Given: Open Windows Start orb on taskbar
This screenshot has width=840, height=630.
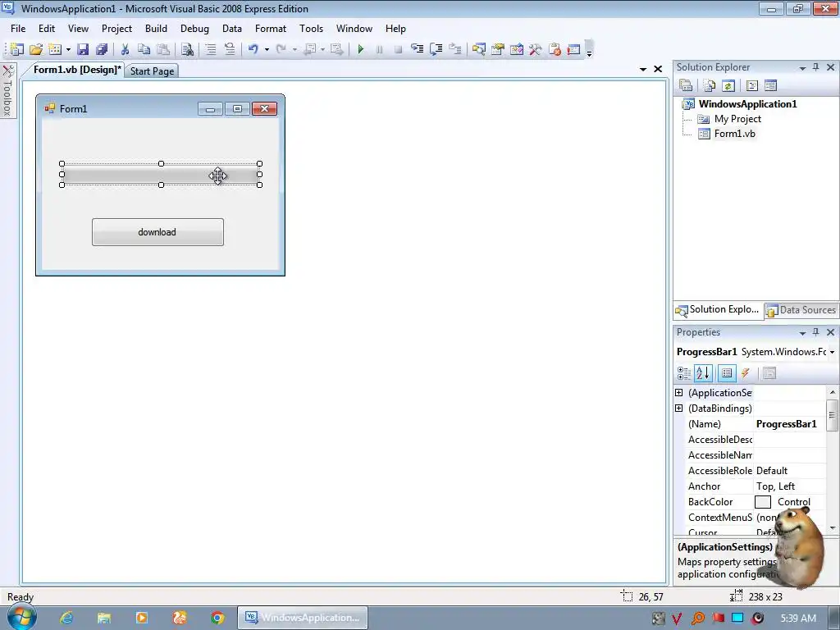Looking at the screenshot, I should pos(22,617).
